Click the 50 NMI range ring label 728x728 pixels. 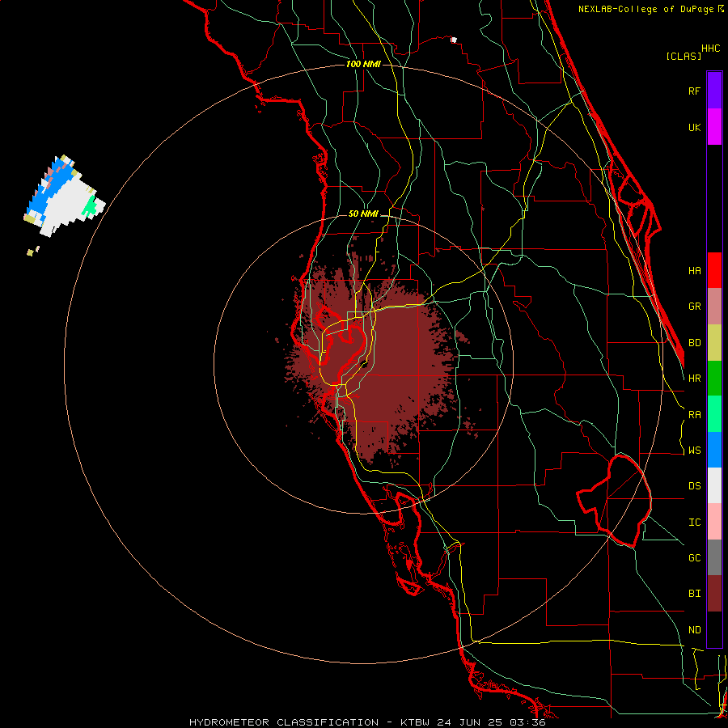point(363,214)
